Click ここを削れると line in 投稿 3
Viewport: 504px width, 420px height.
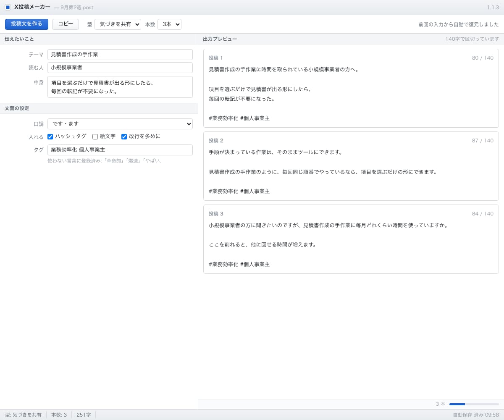(x=263, y=245)
